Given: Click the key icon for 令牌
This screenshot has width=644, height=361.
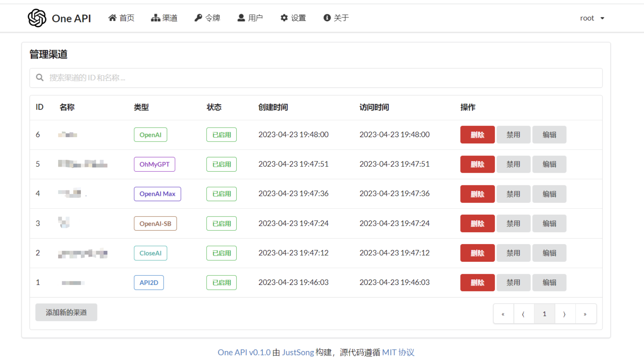Looking at the screenshot, I should pos(198,18).
